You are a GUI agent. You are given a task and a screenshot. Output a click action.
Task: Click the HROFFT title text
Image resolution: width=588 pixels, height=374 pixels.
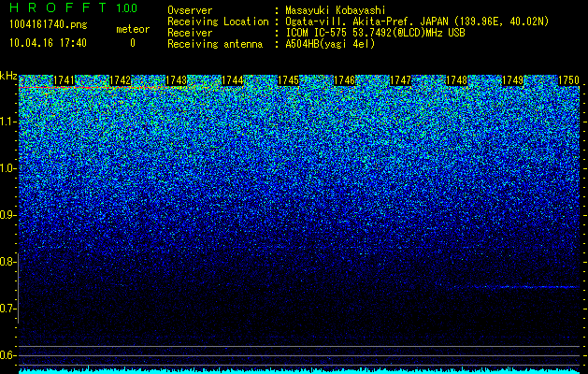pos(58,7)
